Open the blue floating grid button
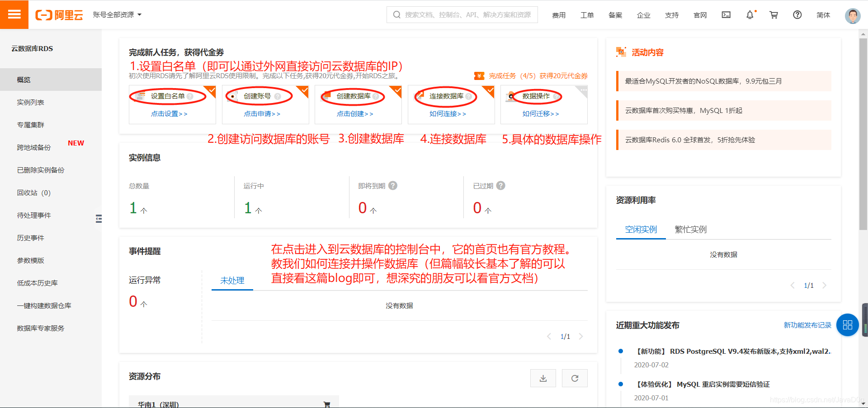The image size is (868, 408). click(847, 325)
